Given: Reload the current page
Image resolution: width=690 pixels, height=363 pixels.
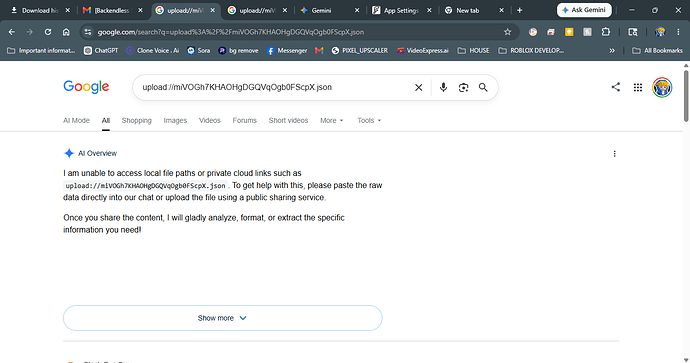Looking at the screenshot, I should click(48, 32).
